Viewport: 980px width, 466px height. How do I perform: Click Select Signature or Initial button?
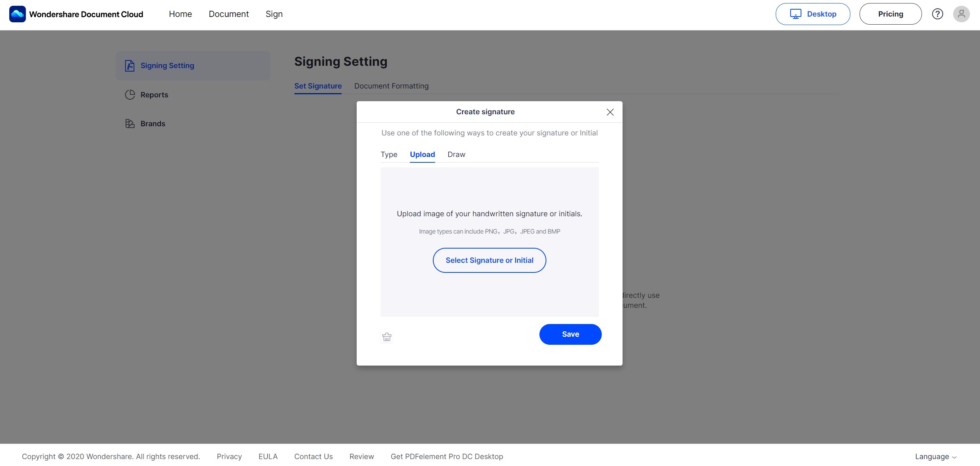click(489, 260)
